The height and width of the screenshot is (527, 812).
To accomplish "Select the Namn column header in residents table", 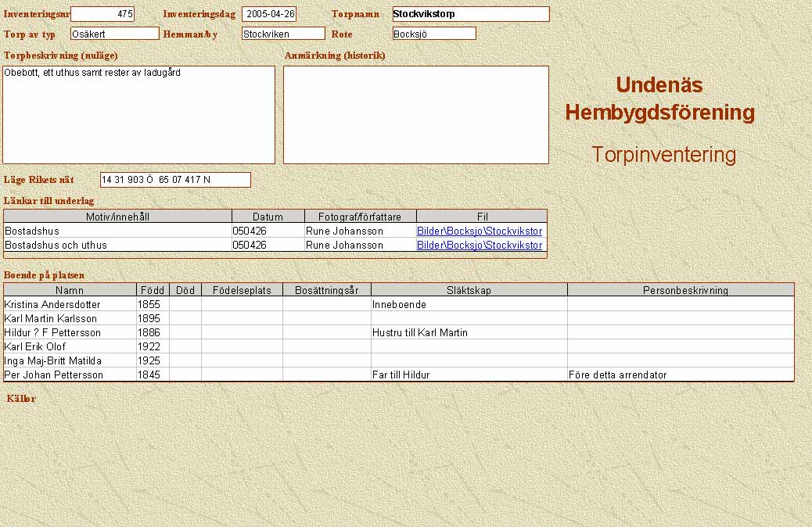I will [70, 290].
